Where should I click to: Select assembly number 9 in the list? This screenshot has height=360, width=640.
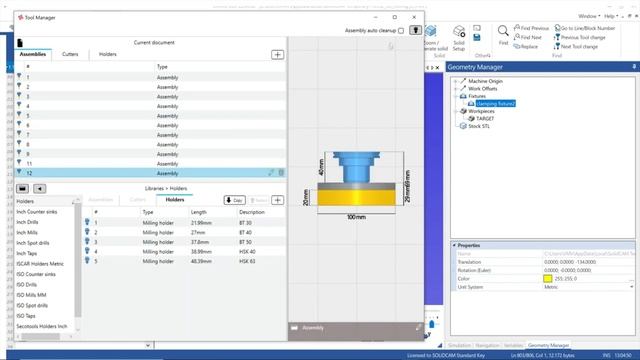150,154
